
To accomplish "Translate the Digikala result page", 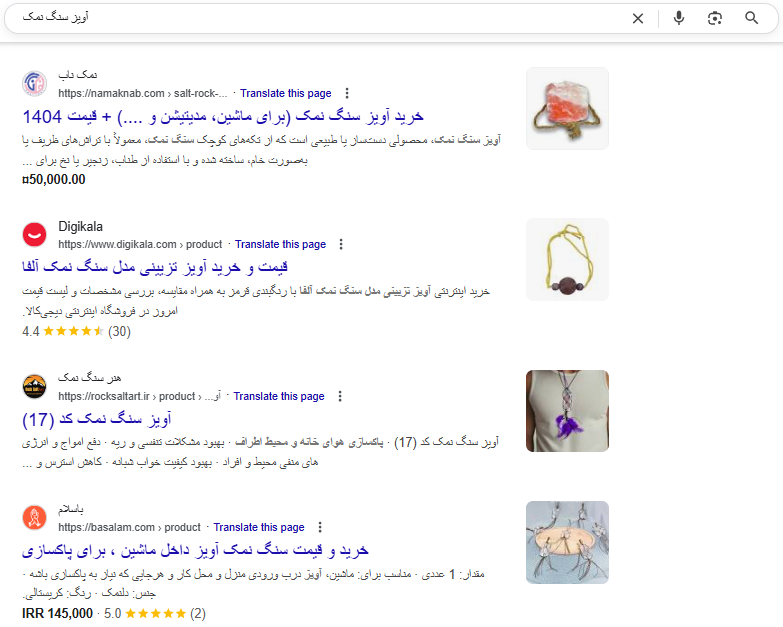I will (281, 244).
